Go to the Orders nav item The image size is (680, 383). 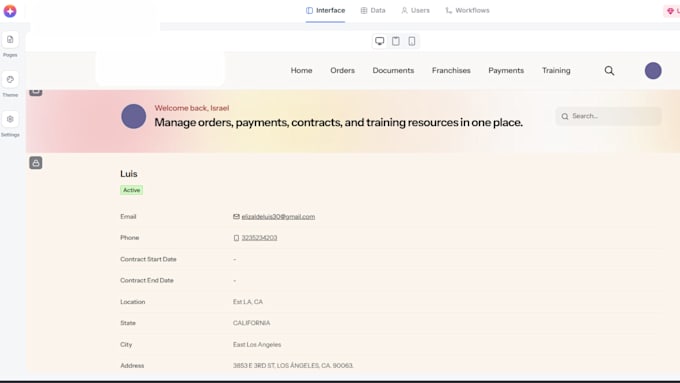pyautogui.click(x=343, y=70)
